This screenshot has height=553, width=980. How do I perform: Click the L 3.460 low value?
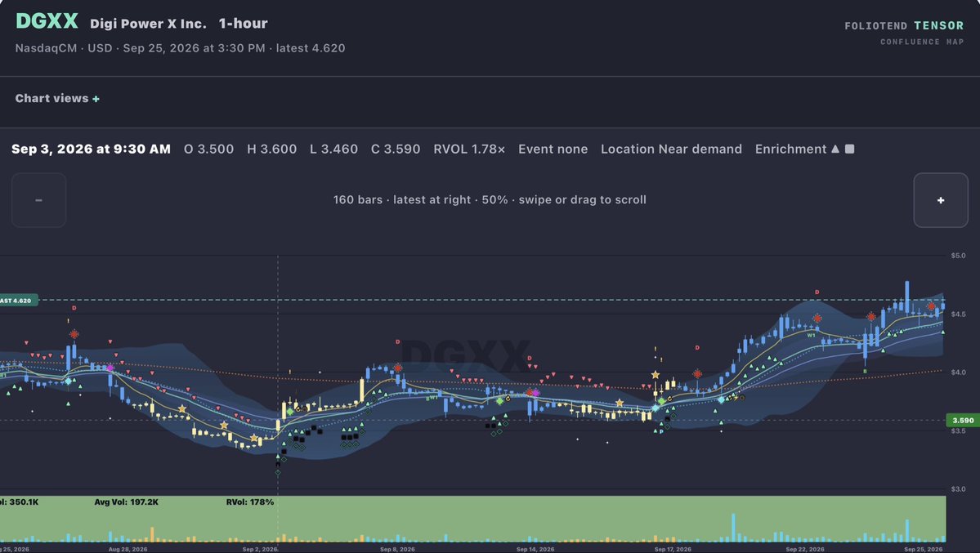(333, 149)
